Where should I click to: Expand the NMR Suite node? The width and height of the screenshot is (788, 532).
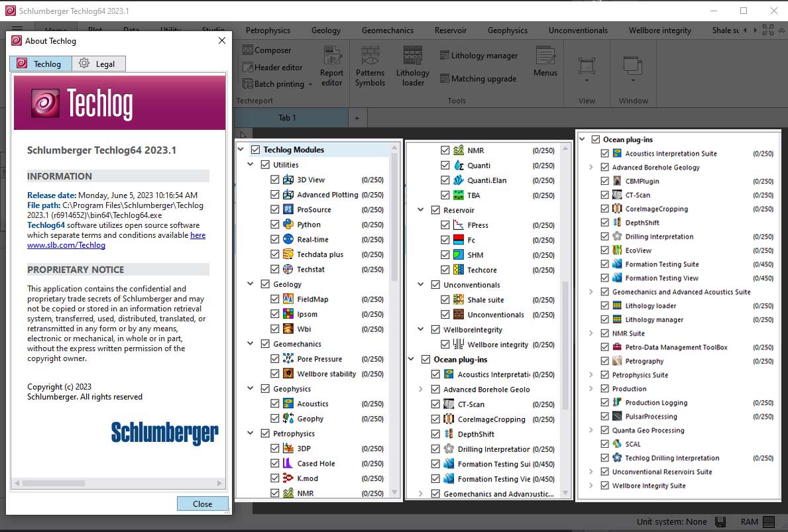[x=591, y=333]
